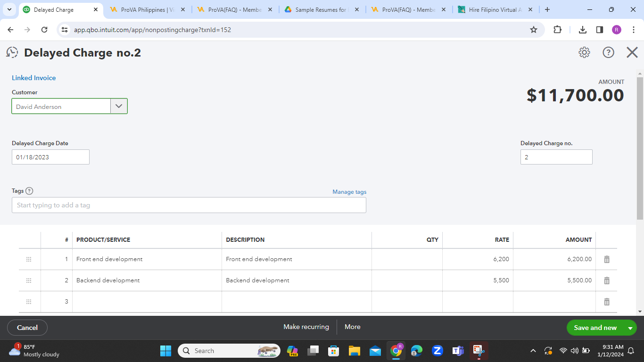Click the page scrollbar up arrow
Viewport: 644px width, 362px height.
pyautogui.click(x=640, y=73)
